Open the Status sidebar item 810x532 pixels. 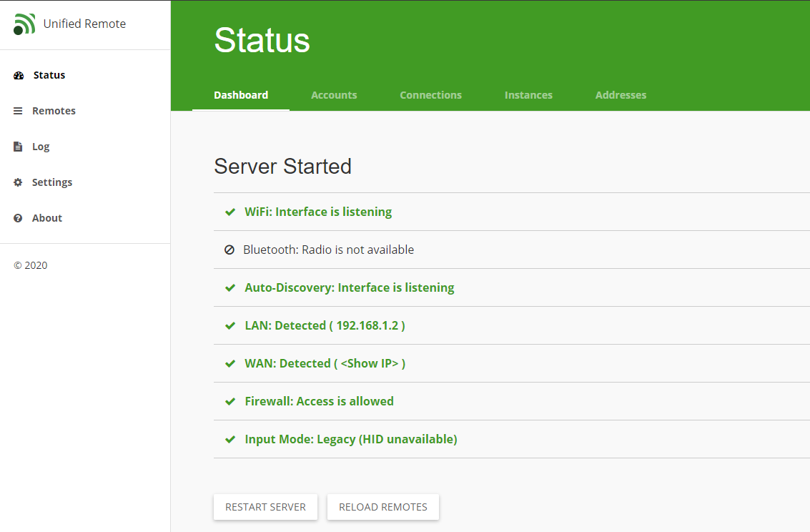click(x=85, y=75)
